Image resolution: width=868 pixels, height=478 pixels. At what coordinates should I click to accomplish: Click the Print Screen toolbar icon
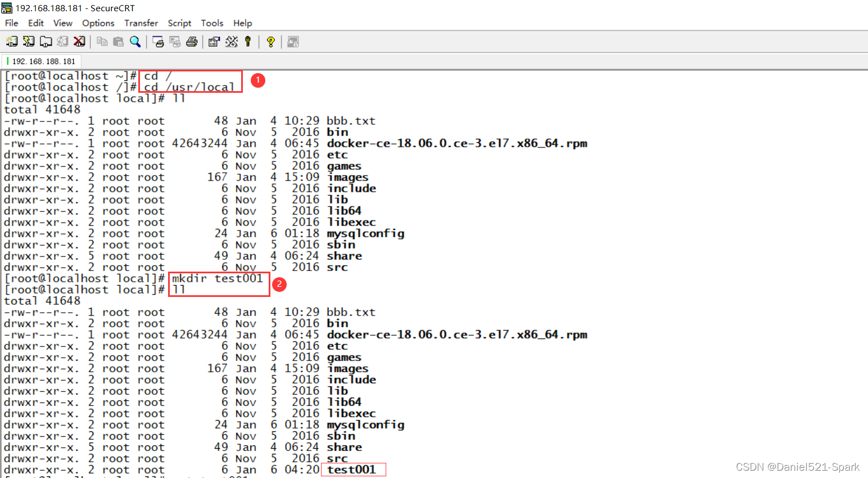(159, 42)
